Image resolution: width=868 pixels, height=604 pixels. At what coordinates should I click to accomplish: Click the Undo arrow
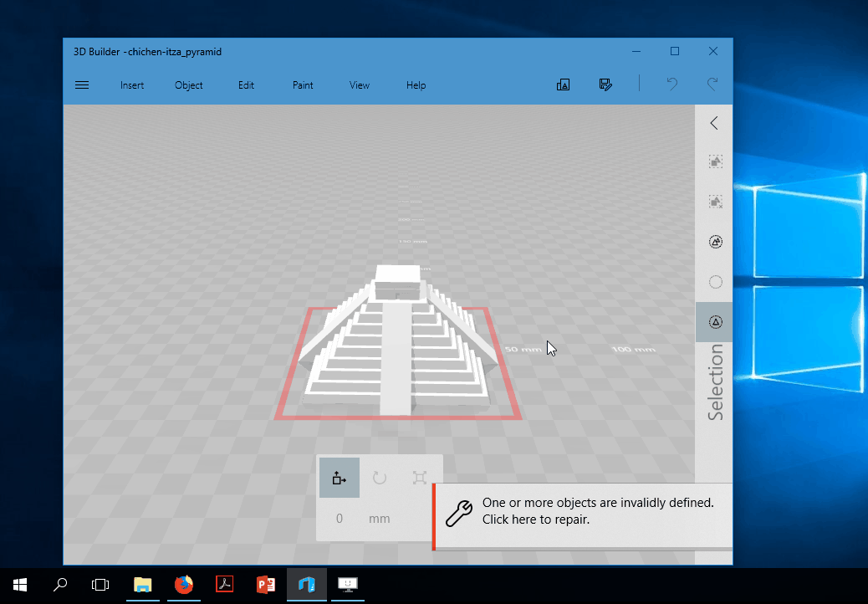(x=672, y=84)
